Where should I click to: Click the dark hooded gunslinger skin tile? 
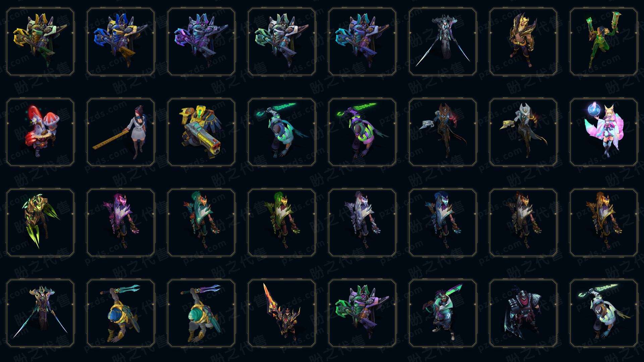[x=523, y=313]
